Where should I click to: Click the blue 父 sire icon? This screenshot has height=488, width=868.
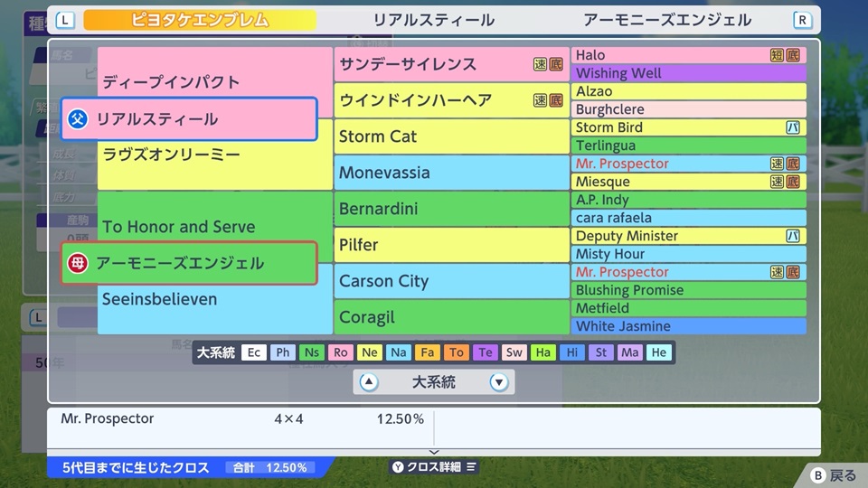tap(78, 119)
